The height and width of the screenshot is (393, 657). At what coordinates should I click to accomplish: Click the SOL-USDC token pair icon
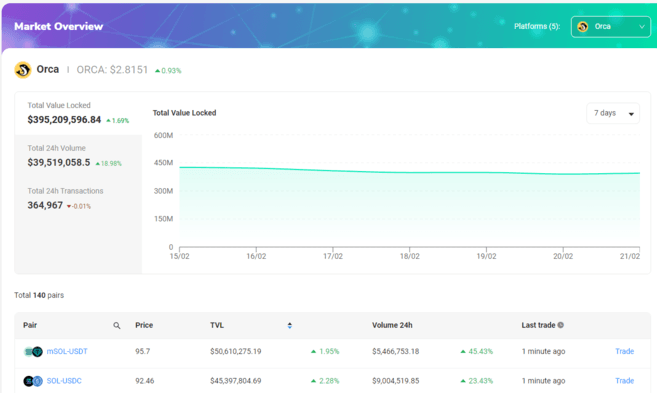(x=33, y=381)
